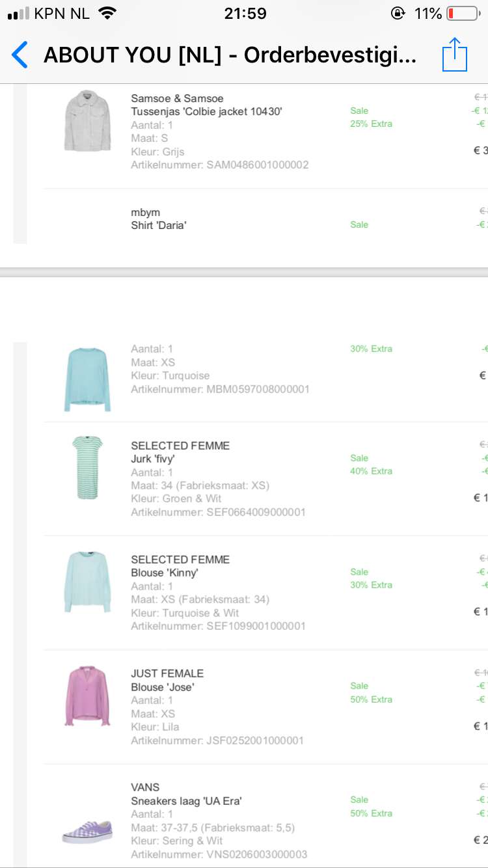This screenshot has width=488, height=868.
Task: Open the purple checkered Vans sneaker image
Action: (x=87, y=831)
